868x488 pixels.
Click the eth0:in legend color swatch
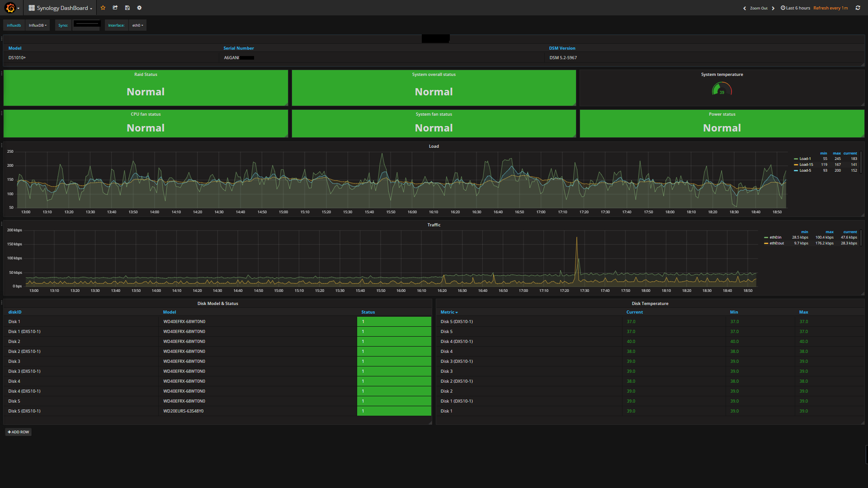(766, 237)
